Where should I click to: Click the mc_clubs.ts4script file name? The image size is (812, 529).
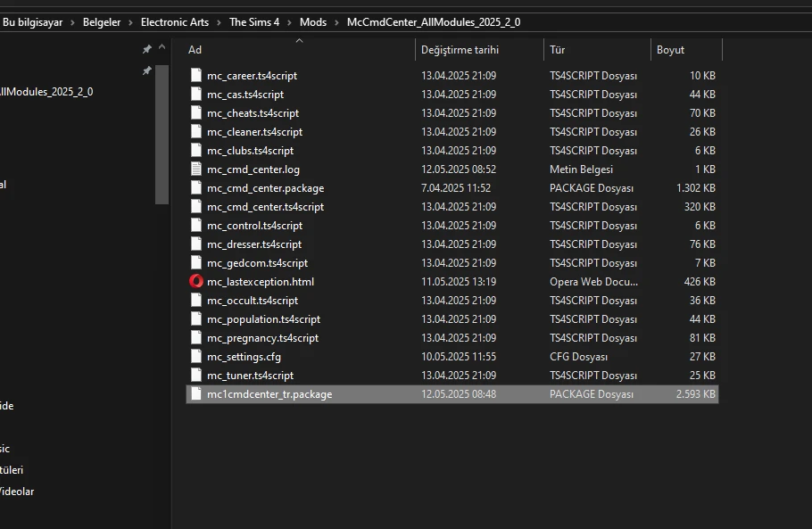(250, 151)
